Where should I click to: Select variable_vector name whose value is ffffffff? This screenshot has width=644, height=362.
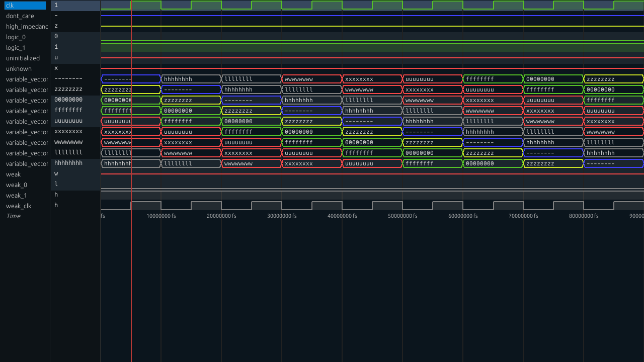pyautogui.click(x=27, y=111)
